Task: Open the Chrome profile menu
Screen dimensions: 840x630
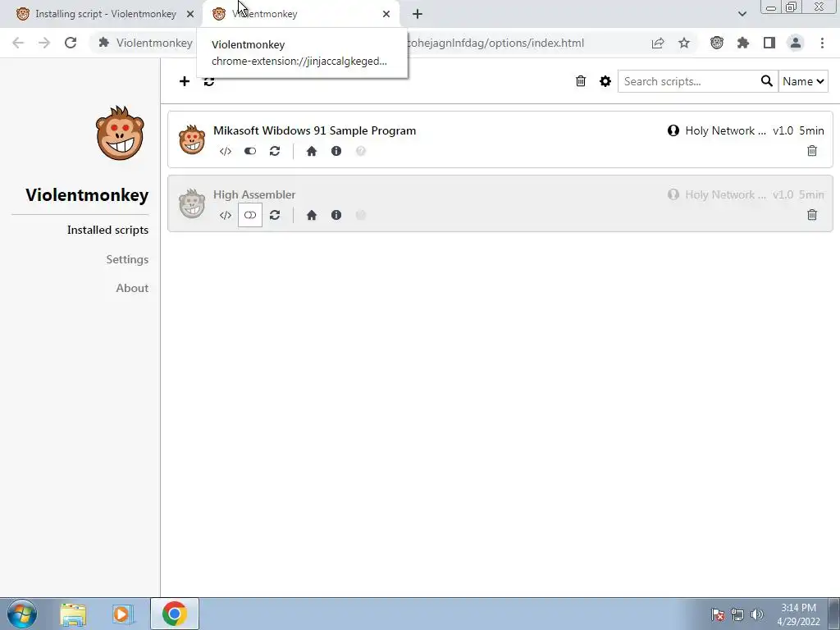Action: 796,43
